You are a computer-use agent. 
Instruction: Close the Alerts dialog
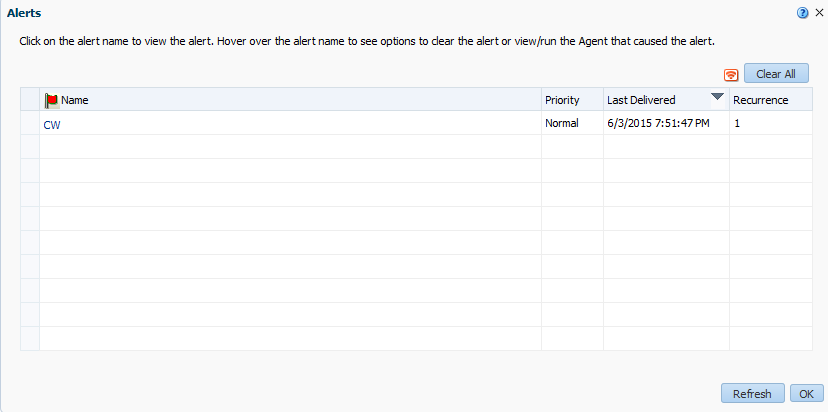819,12
